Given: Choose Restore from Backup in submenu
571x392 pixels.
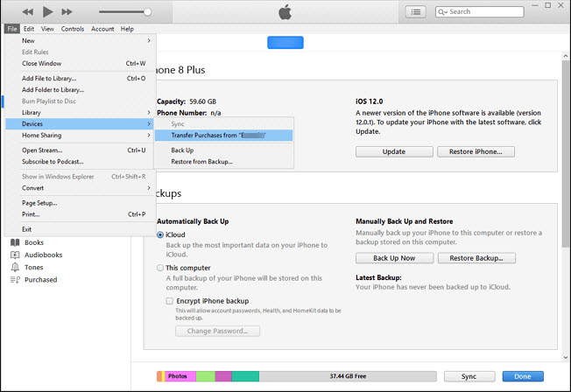Looking at the screenshot, I should tap(223, 162).
